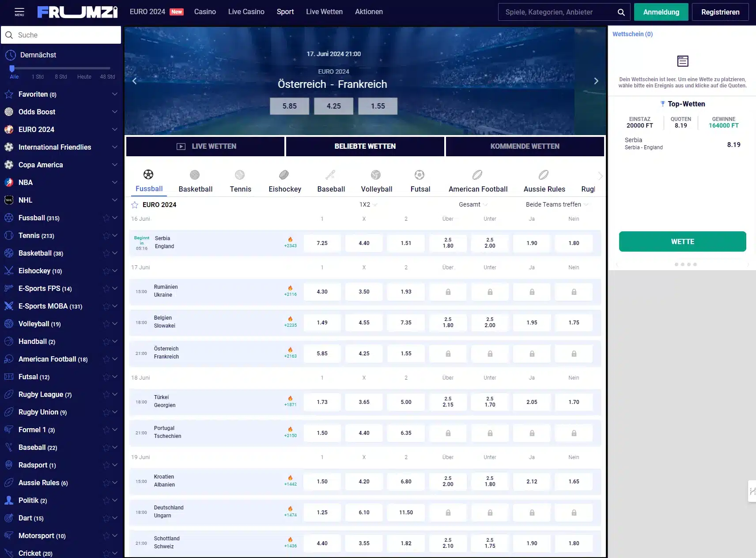This screenshot has width=756, height=558.
Task: Switch to LIVE WETTEN tab
Action: point(205,146)
